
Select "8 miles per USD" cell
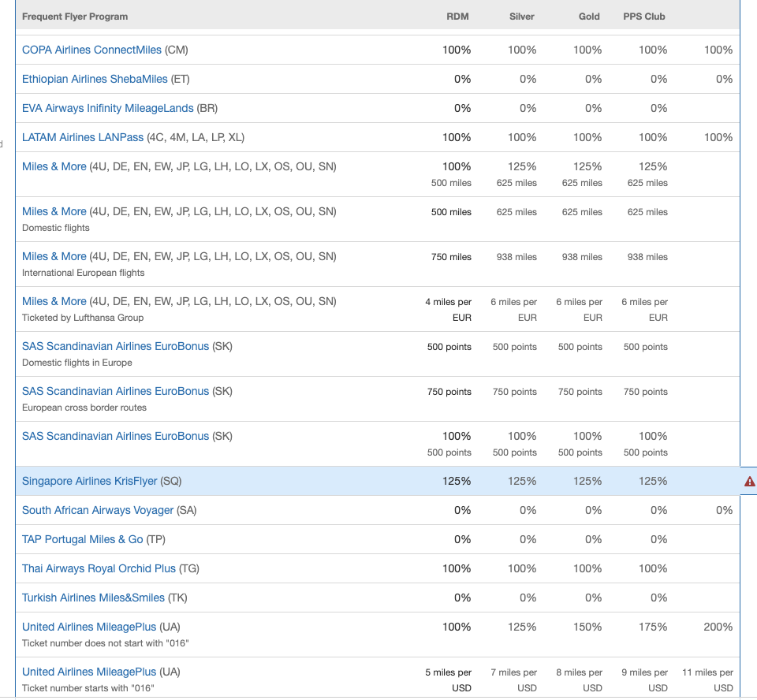(x=580, y=680)
